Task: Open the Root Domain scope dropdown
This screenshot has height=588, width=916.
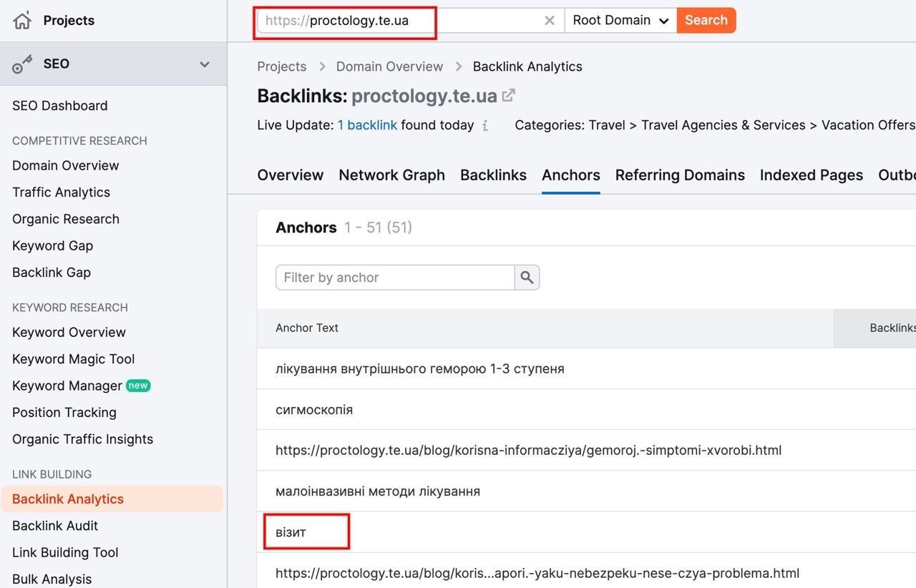Action: 620,21
